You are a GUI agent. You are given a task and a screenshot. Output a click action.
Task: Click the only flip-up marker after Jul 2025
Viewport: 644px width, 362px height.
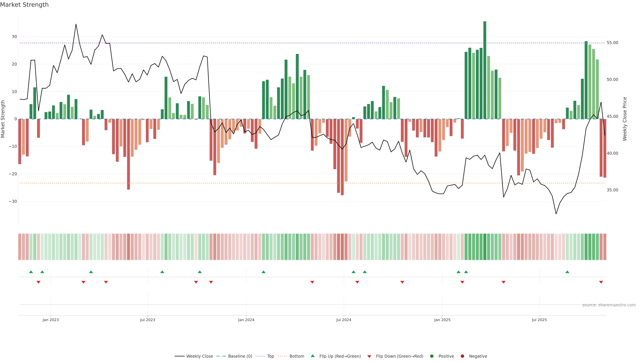(x=567, y=272)
